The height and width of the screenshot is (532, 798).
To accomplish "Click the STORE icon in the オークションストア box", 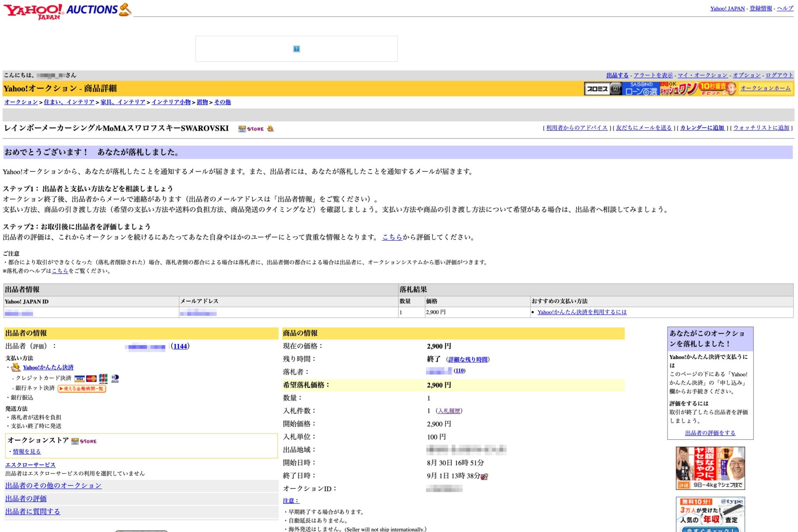I will 84,441.
